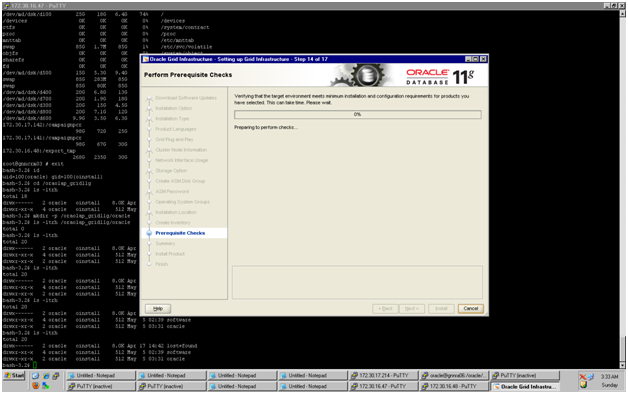This screenshot has height=394, width=628.
Task: Minimize the Oracle Grid installer window
Action: tap(468, 59)
